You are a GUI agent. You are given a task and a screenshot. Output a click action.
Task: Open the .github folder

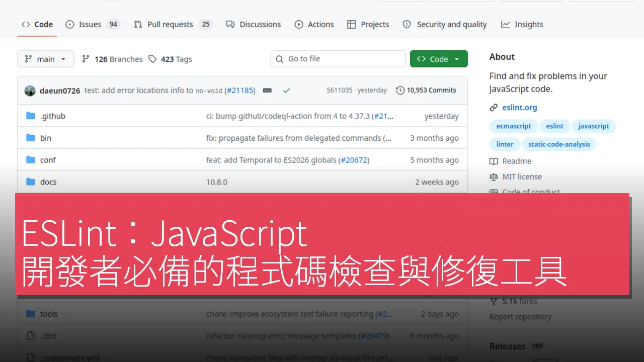(53, 116)
